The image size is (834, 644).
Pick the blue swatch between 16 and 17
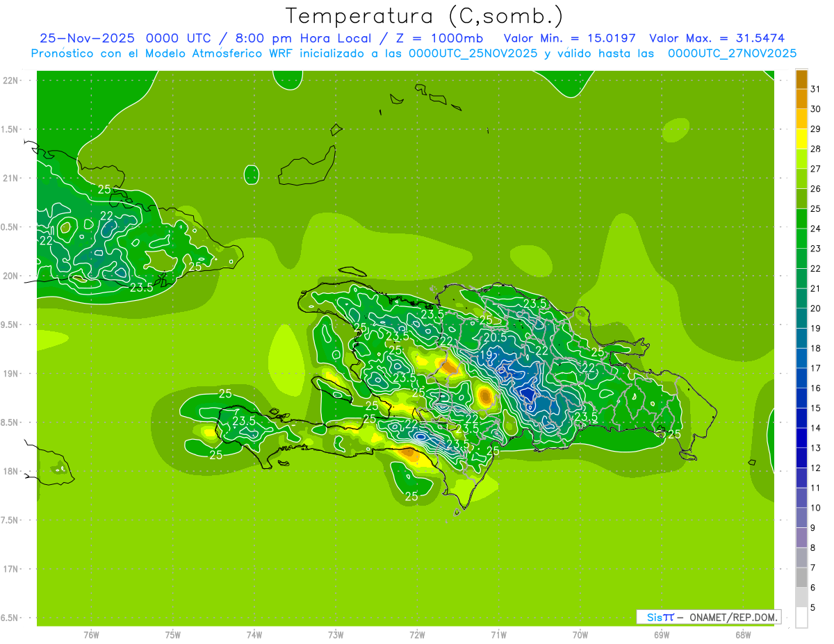pyautogui.click(x=801, y=378)
